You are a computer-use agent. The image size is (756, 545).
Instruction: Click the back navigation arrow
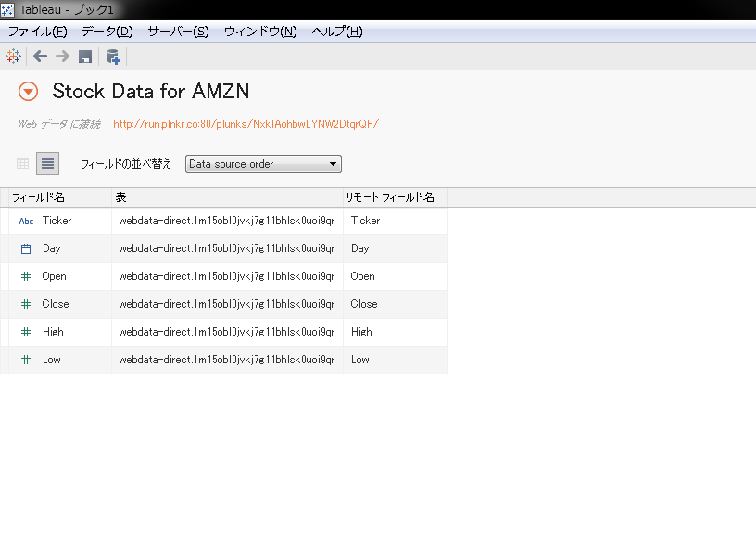pyautogui.click(x=39, y=56)
